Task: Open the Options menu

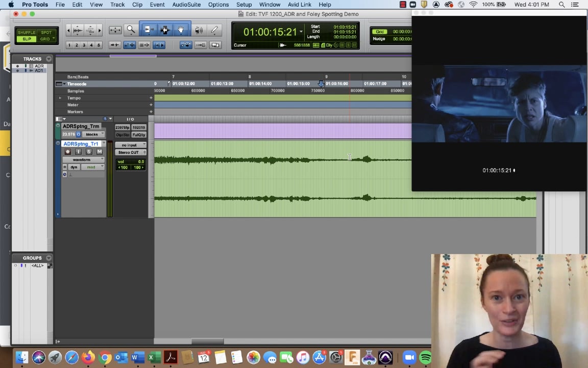Action: (x=218, y=5)
